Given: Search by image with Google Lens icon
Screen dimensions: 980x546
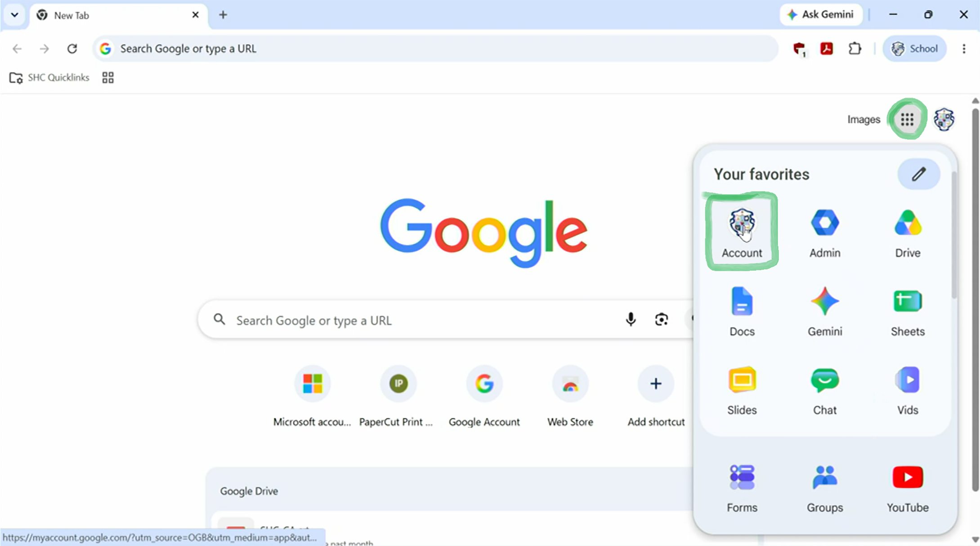Looking at the screenshot, I should pyautogui.click(x=661, y=319).
